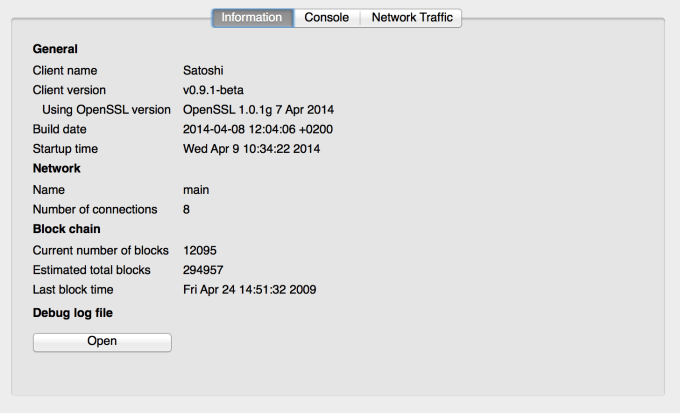This screenshot has width=680, height=413.
Task: Show the Network Traffic tab
Action: tap(411, 18)
